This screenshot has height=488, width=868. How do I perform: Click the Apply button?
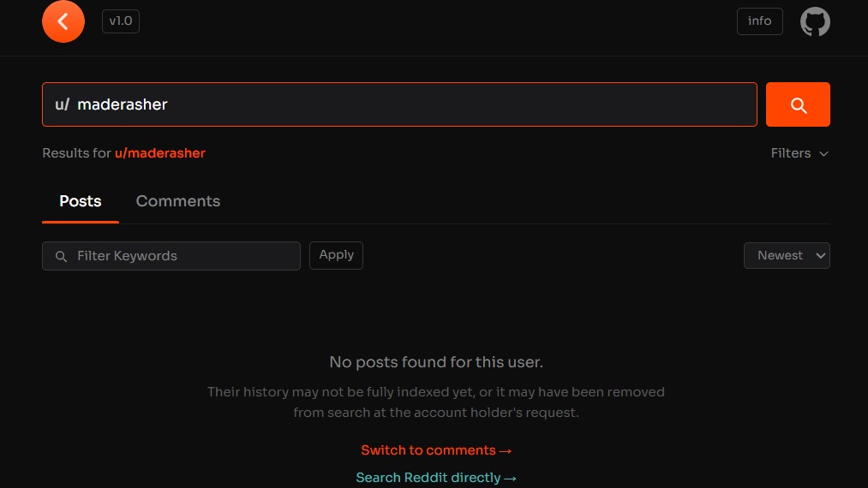click(336, 256)
